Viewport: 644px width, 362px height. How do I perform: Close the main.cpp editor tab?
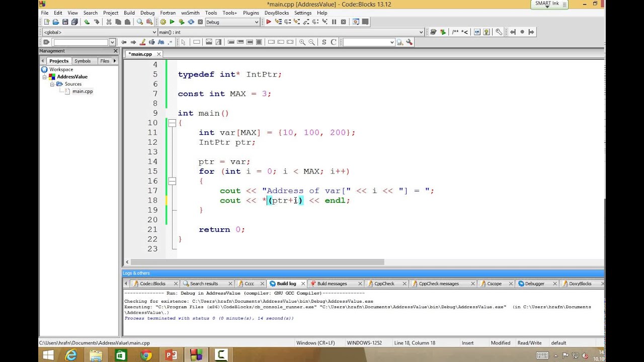point(158,54)
